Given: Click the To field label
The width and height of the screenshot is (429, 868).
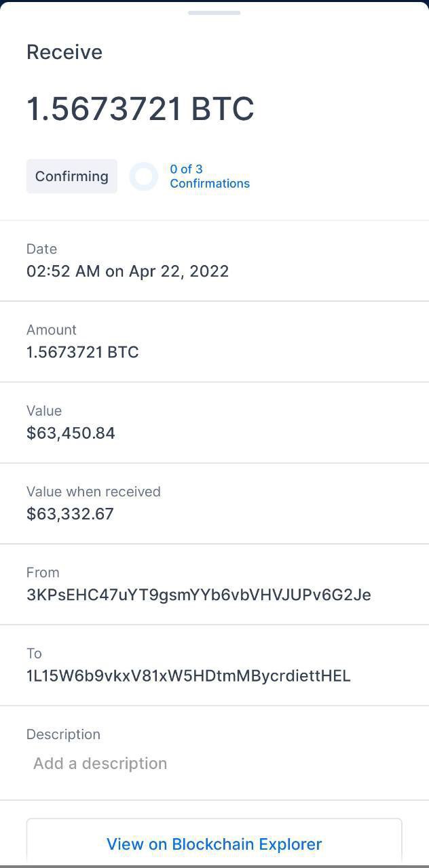Looking at the screenshot, I should pos(34,653).
